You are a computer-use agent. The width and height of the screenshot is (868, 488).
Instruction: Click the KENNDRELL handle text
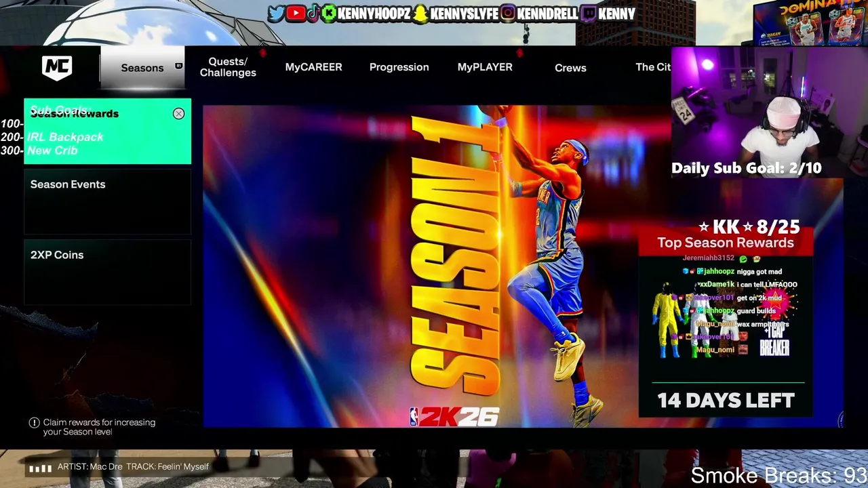click(547, 14)
